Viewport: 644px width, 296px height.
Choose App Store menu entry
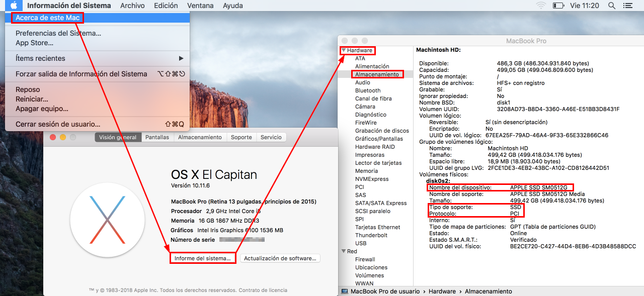click(98, 43)
